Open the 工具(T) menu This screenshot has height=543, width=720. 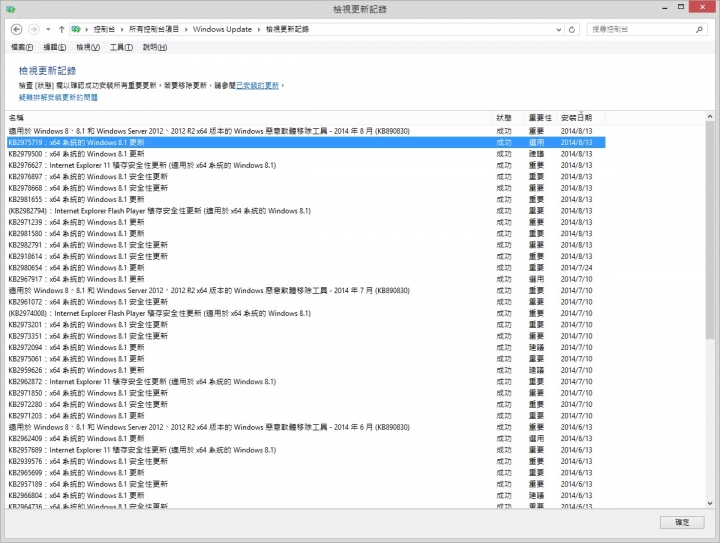pos(121,47)
